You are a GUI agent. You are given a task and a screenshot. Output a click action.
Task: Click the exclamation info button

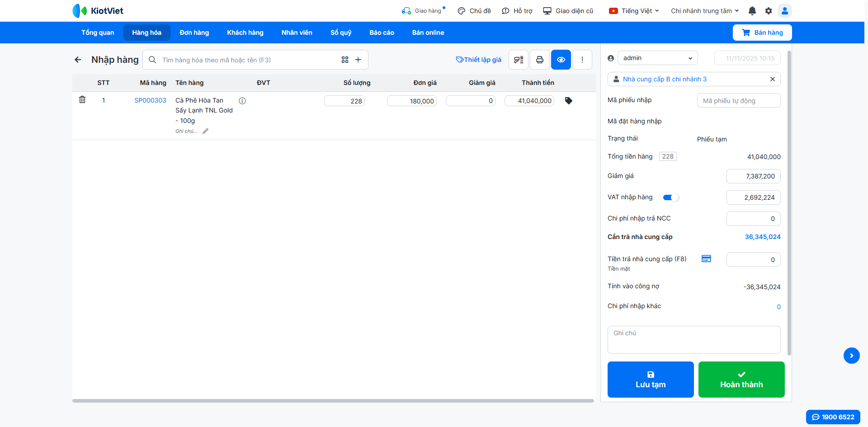(582, 60)
